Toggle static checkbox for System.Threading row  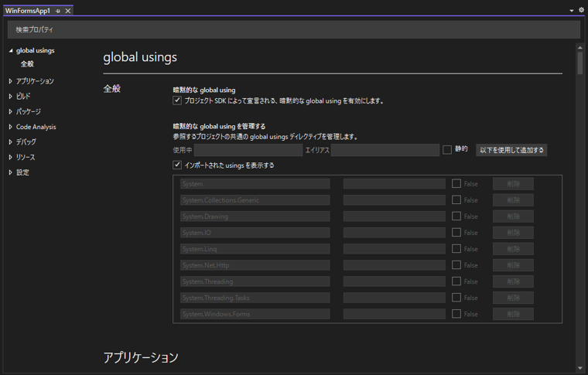[x=456, y=281]
